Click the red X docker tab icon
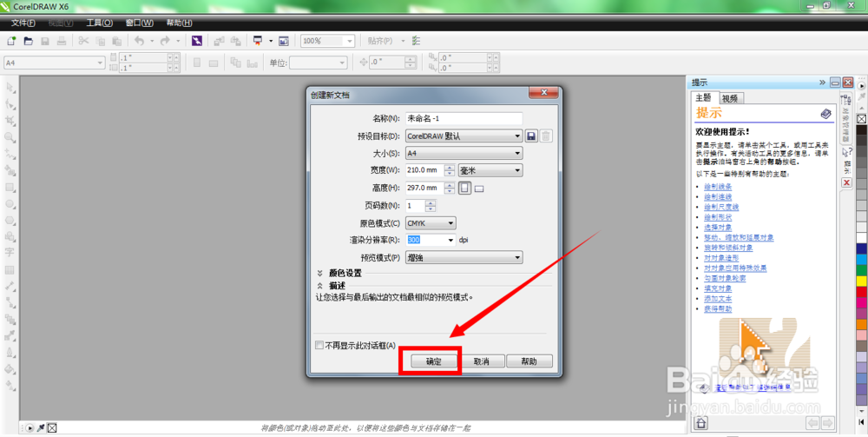The width and height of the screenshot is (868, 437). pos(846,182)
